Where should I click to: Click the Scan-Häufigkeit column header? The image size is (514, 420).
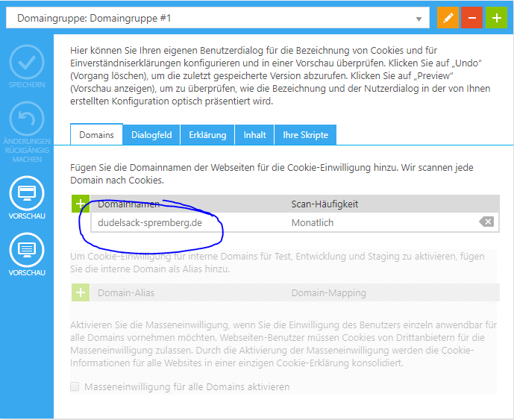click(x=324, y=204)
